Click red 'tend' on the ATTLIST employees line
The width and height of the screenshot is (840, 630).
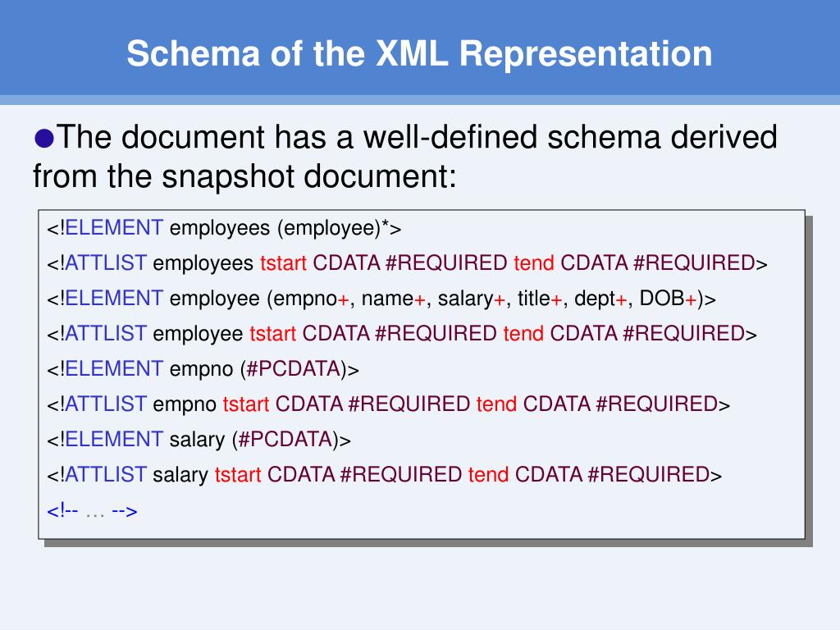[x=534, y=263]
